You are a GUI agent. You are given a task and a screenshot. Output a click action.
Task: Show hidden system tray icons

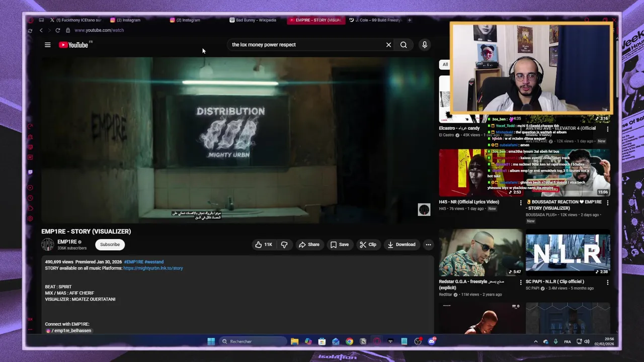click(535, 341)
